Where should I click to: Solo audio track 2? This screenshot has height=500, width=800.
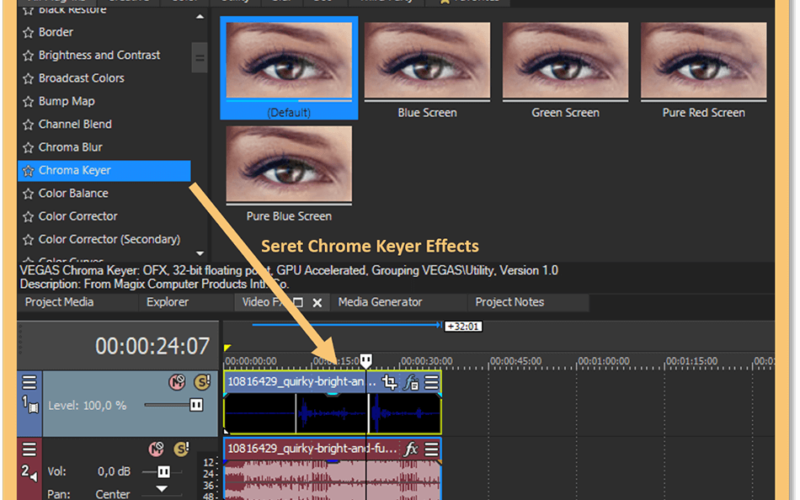pos(181,449)
